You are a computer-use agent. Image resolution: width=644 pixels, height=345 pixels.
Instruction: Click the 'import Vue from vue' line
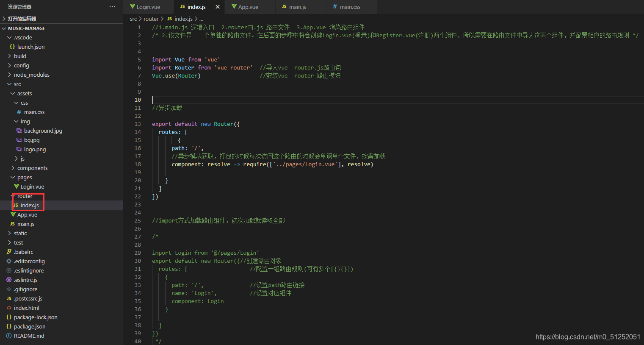[186, 59]
